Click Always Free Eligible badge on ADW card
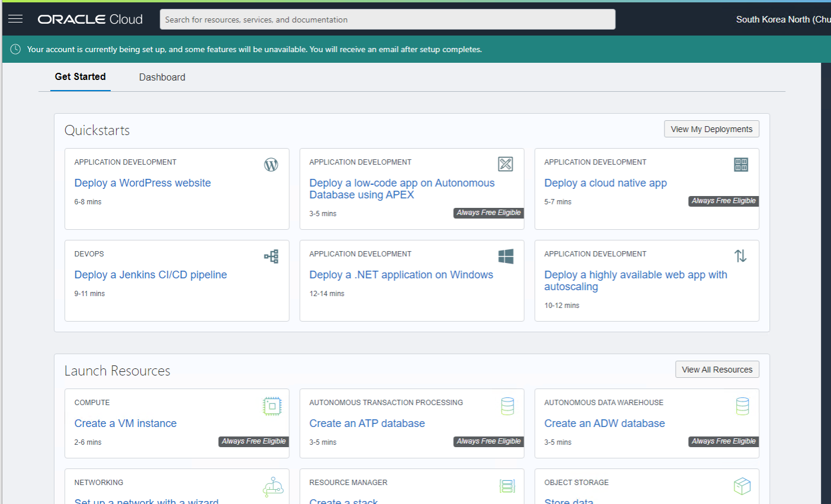 (724, 441)
